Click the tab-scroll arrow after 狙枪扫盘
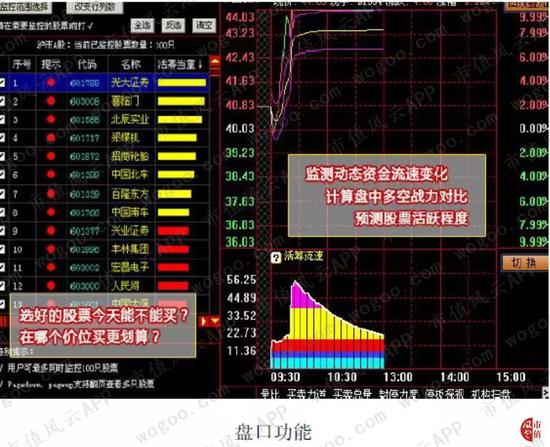 pyautogui.click(x=546, y=393)
